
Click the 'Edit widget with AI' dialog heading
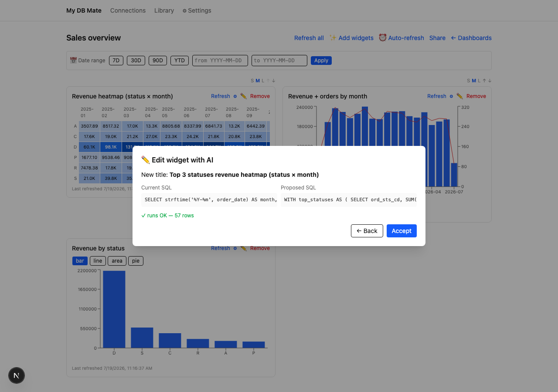pos(177,160)
